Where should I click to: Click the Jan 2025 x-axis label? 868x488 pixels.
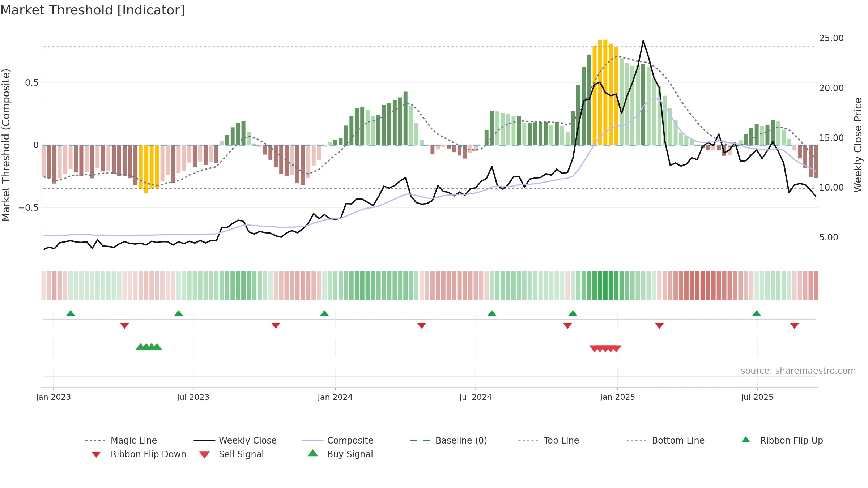click(x=618, y=397)
